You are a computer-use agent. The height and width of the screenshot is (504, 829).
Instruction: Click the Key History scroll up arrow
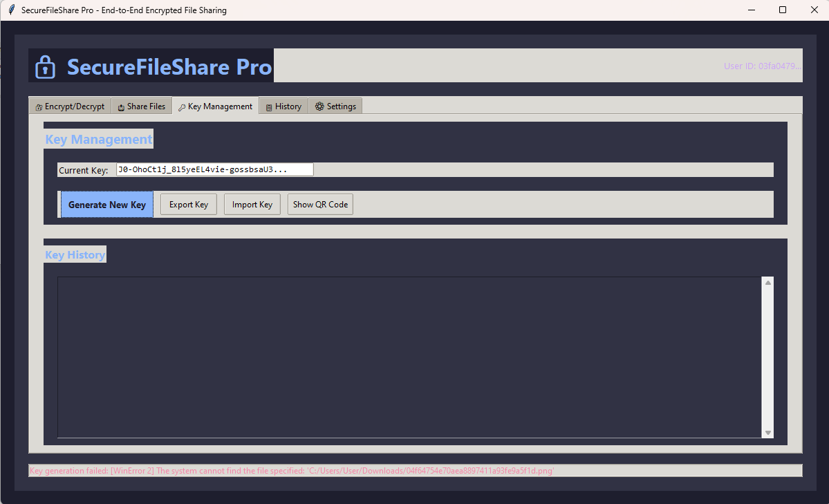point(767,283)
